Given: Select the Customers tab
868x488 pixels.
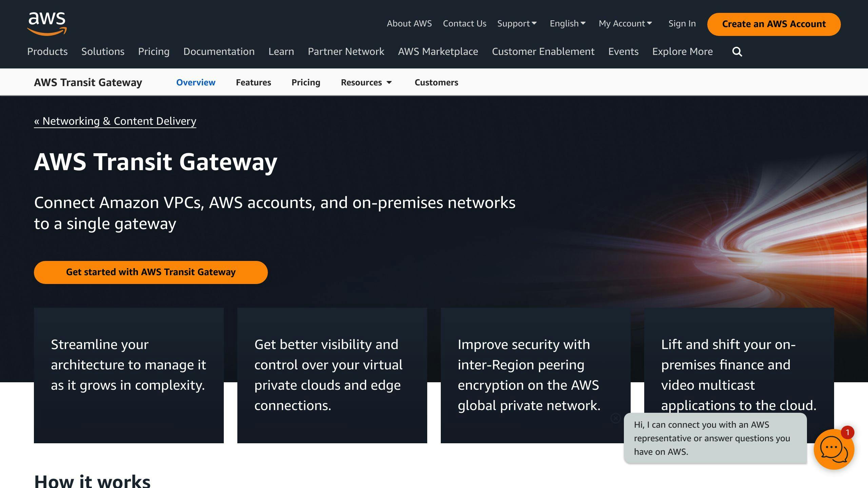Looking at the screenshot, I should 436,82.
